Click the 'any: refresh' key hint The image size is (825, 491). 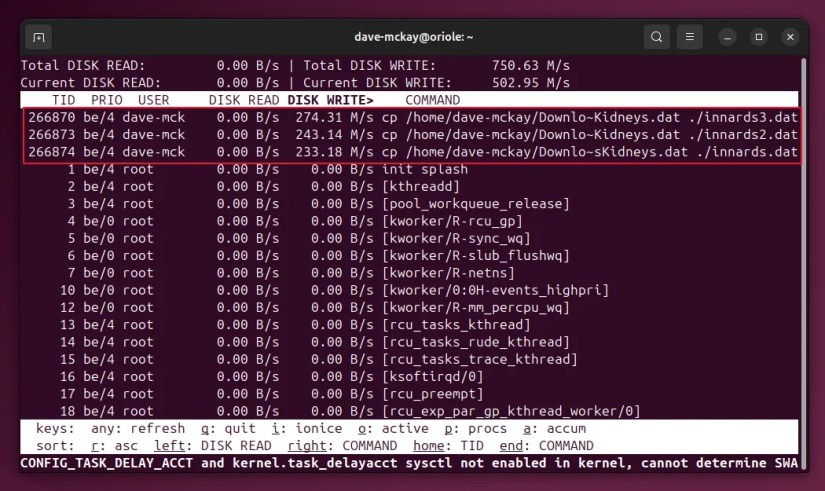coord(138,429)
